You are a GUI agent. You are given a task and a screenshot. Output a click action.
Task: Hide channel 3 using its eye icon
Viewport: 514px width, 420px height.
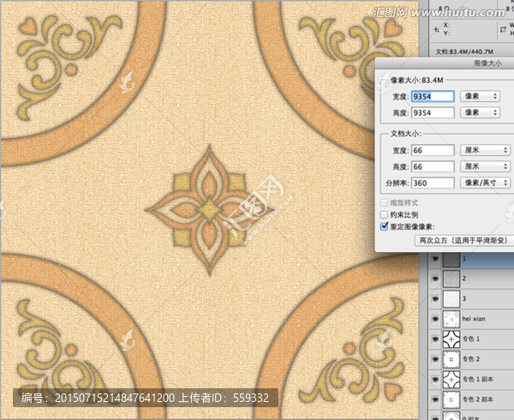[x=435, y=298]
